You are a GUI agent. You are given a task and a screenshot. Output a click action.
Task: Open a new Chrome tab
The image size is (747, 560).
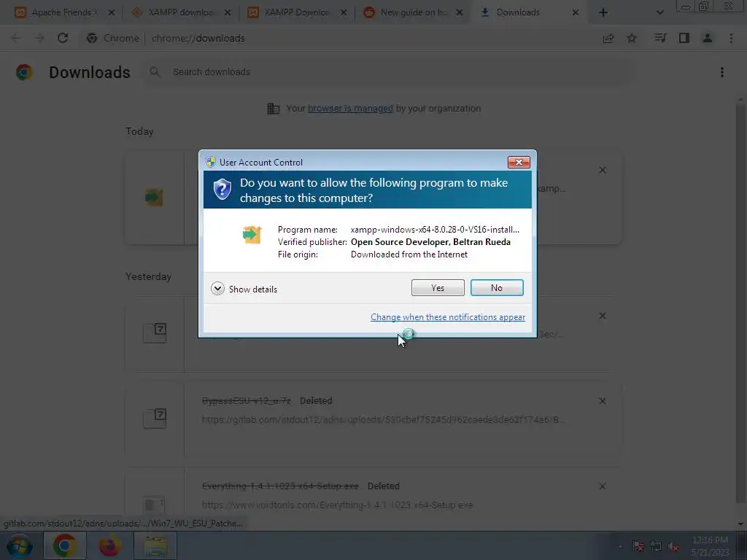coord(603,13)
